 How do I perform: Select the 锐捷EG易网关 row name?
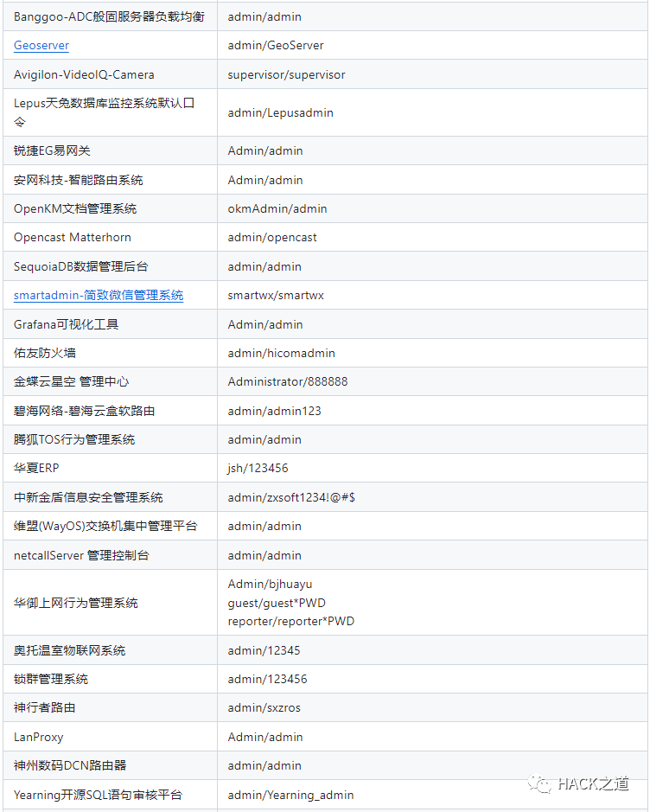pyautogui.click(x=52, y=150)
